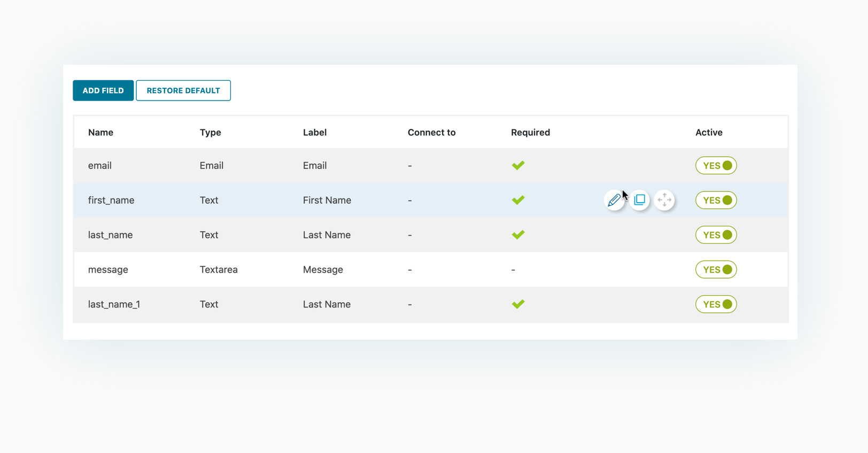This screenshot has height=453, width=868.
Task: Select the email field name cell
Action: (x=100, y=166)
